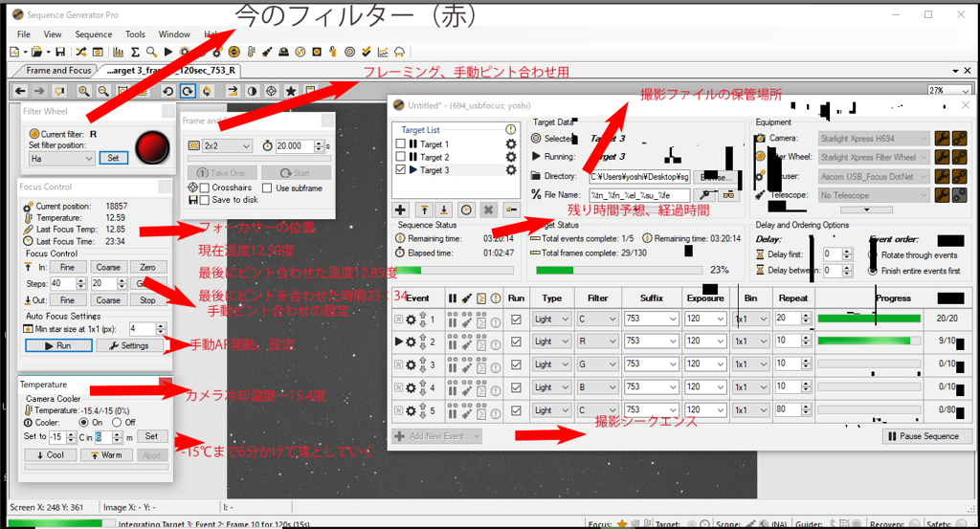Screen dimensions: 980x529
Task: Click the play arrow icon in main toolbar
Action: (x=168, y=52)
